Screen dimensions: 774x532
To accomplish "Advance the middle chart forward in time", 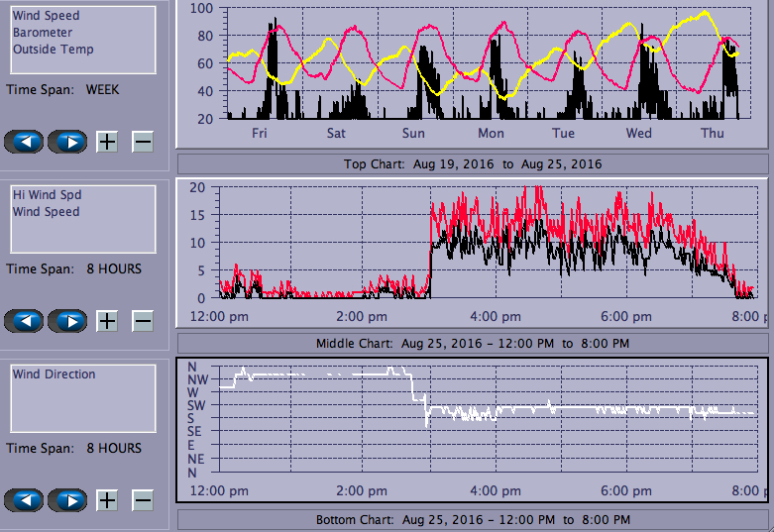I will pos(67,321).
